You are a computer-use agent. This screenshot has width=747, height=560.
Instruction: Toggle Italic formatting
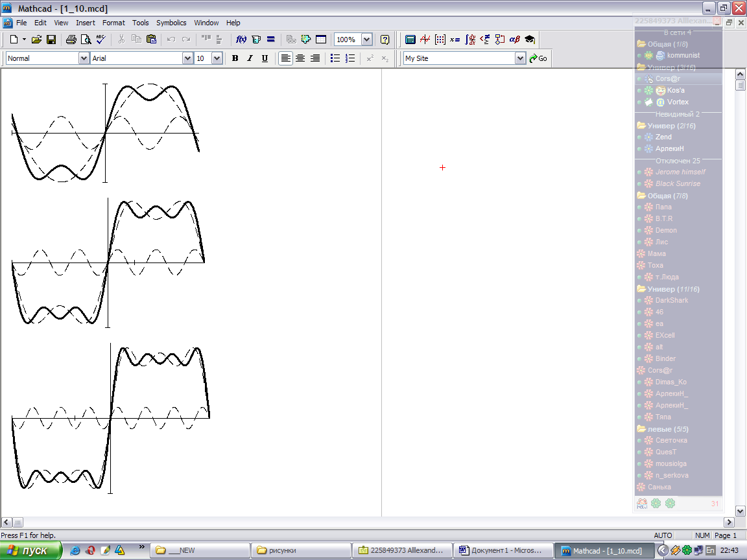tap(250, 58)
